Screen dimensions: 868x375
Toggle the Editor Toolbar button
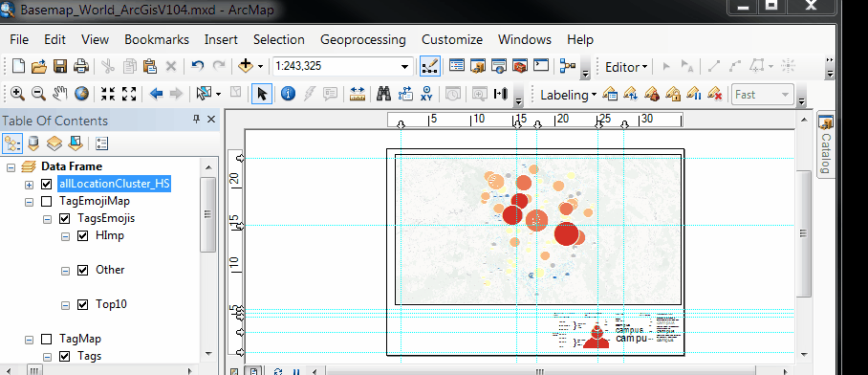(x=430, y=66)
